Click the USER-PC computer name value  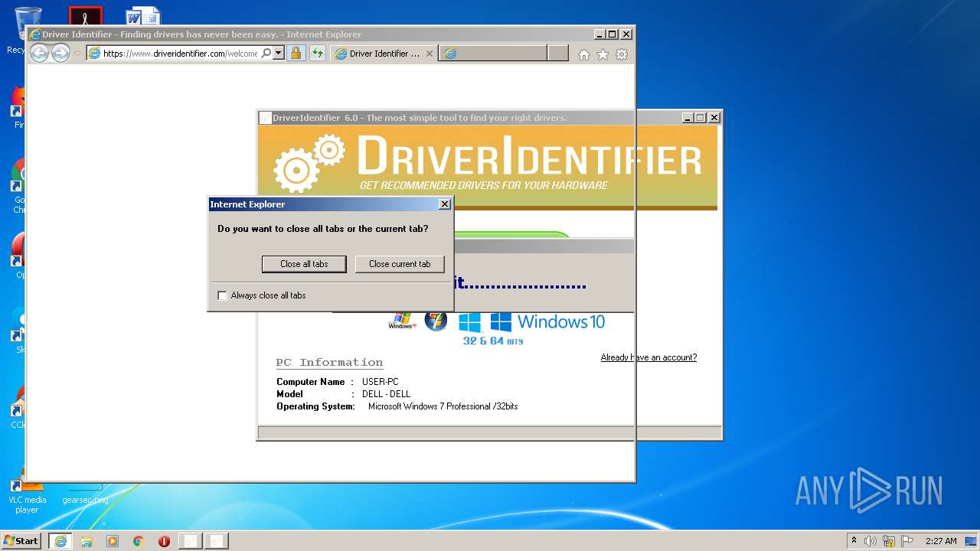pos(380,382)
